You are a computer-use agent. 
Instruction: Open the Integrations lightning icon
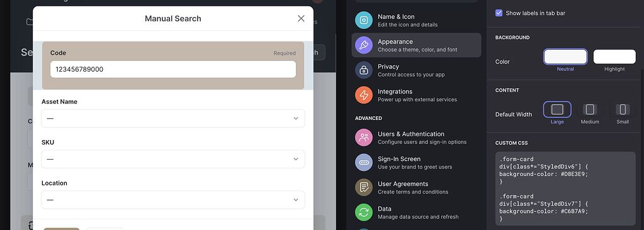click(x=363, y=95)
